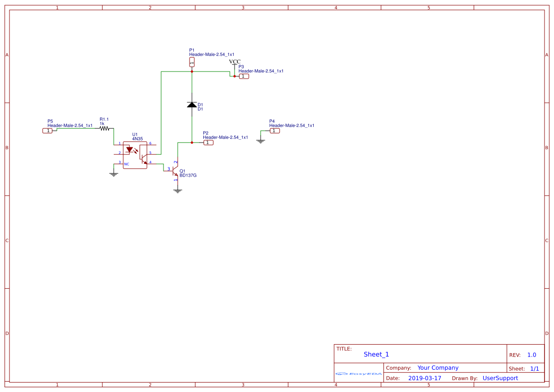
Task: Select the "P3" designator label
Action: [x=241, y=67]
